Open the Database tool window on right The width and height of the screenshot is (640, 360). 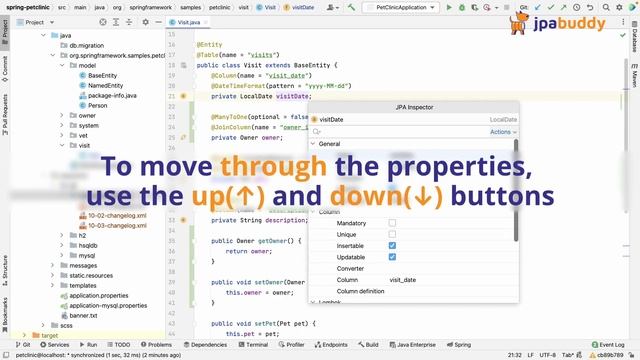(x=634, y=37)
